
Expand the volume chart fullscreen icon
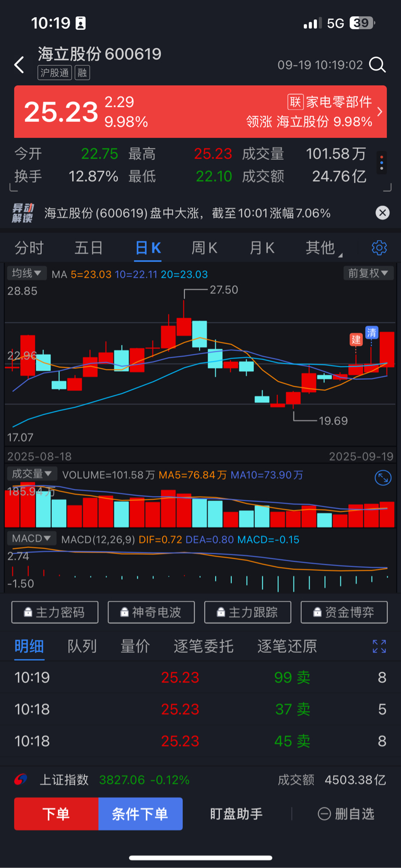tap(383, 477)
